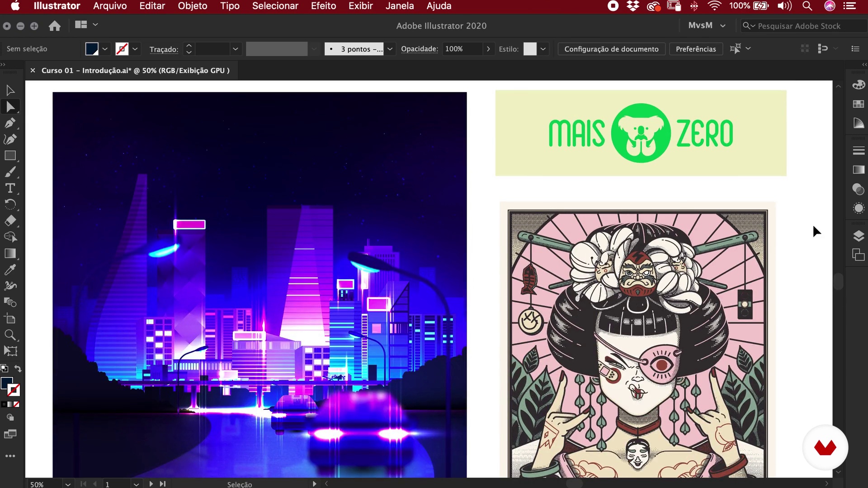Screen dimensions: 868x488
Task: Select the Paintbrush tool
Action: [10, 172]
